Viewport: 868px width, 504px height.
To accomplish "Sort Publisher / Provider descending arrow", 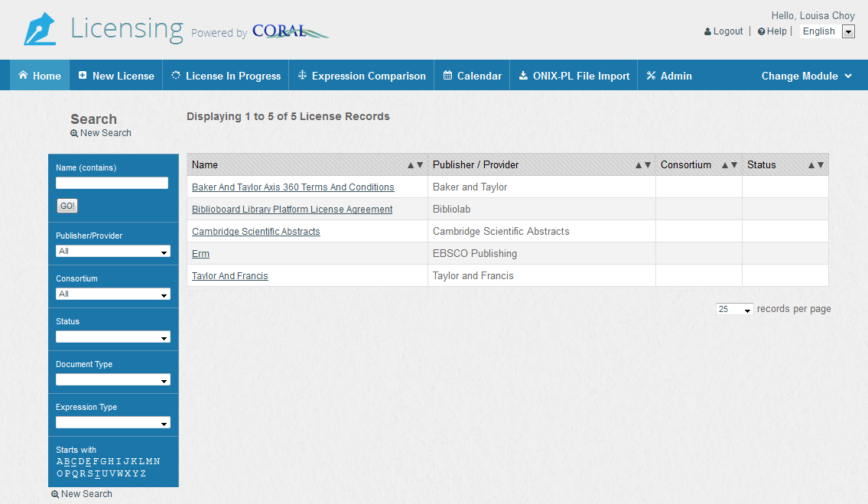I will click(648, 165).
